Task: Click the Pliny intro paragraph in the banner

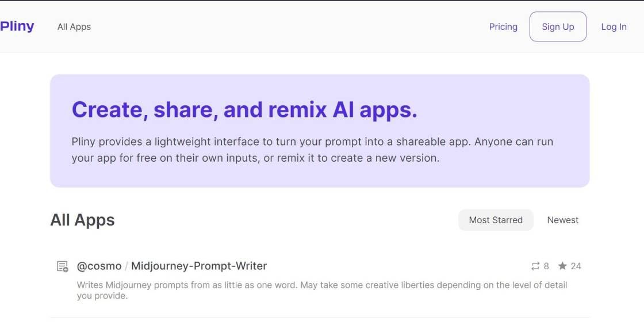Action: (312, 150)
